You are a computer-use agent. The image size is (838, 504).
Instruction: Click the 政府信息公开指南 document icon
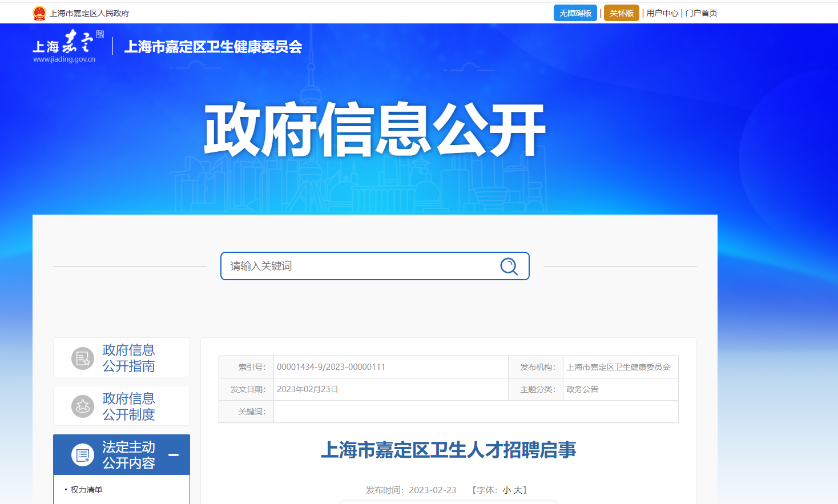83,358
